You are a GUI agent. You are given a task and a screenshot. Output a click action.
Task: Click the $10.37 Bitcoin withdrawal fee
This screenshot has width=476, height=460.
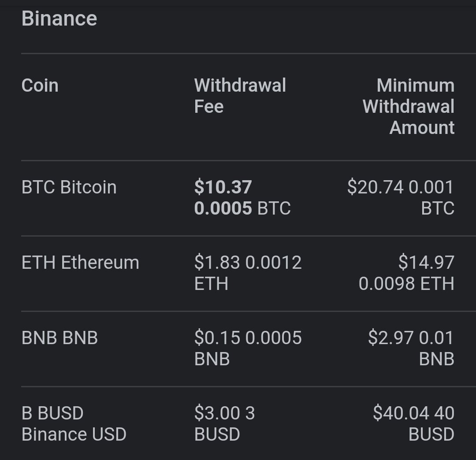coord(223,187)
